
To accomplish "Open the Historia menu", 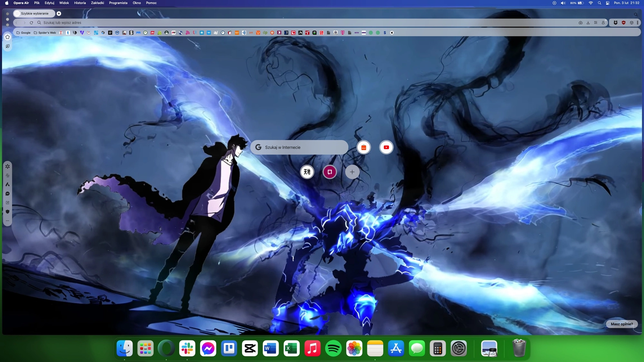I will (x=80, y=3).
